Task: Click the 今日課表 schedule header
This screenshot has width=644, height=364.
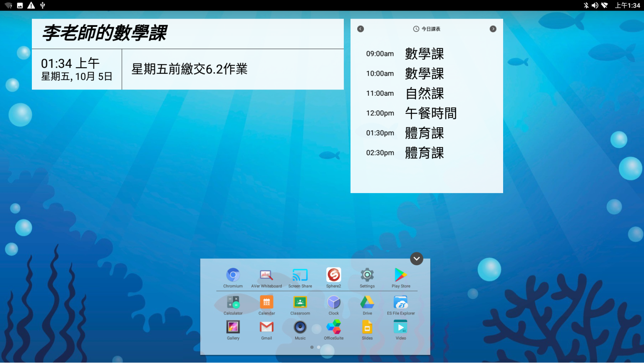Action: click(427, 29)
